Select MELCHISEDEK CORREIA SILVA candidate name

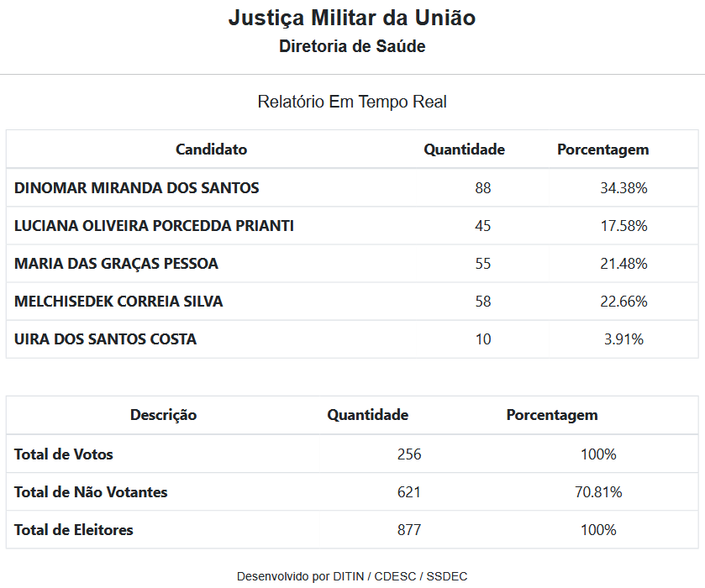pos(118,302)
